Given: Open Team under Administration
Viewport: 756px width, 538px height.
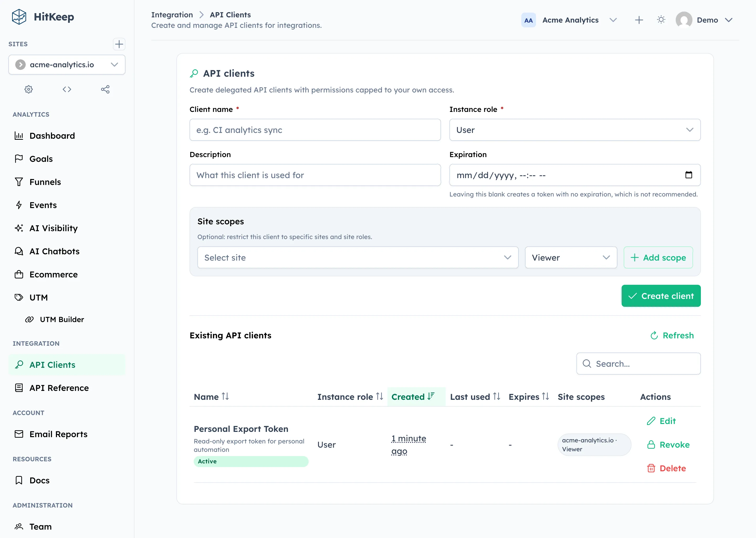Looking at the screenshot, I should coord(40,526).
